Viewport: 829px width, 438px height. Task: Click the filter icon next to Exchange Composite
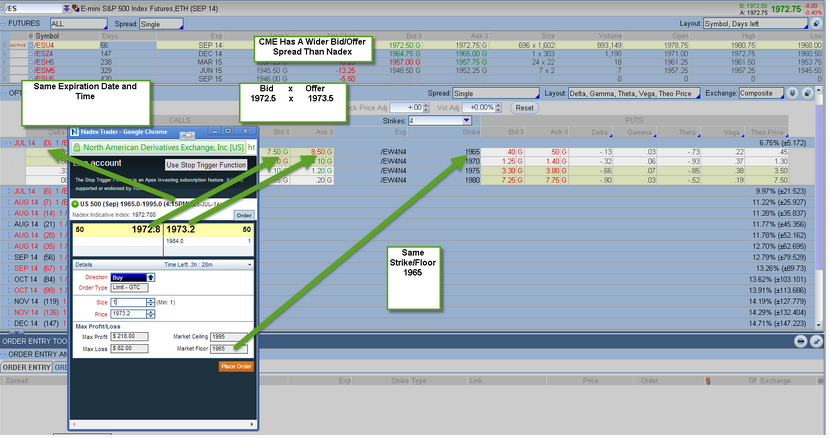pyautogui.click(x=792, y=94)
